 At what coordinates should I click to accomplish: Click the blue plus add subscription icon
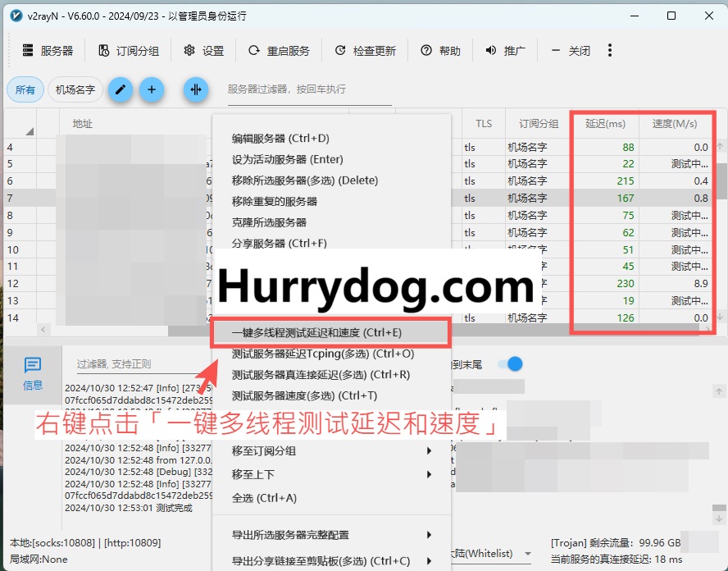[x=152, y=89]
